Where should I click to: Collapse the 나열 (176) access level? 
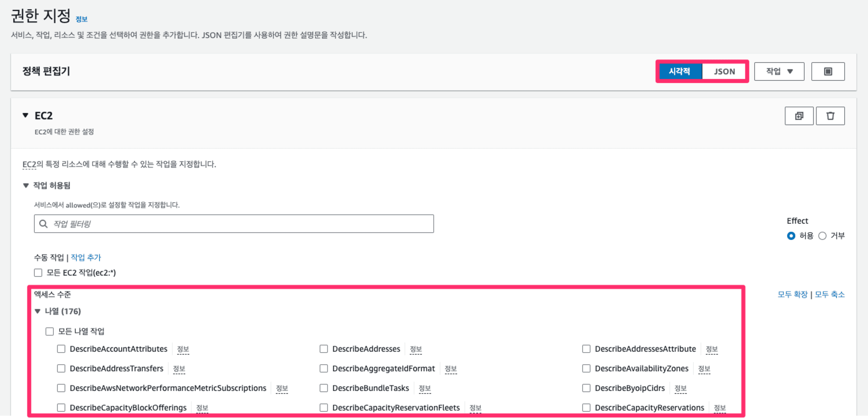pos(38,311)
